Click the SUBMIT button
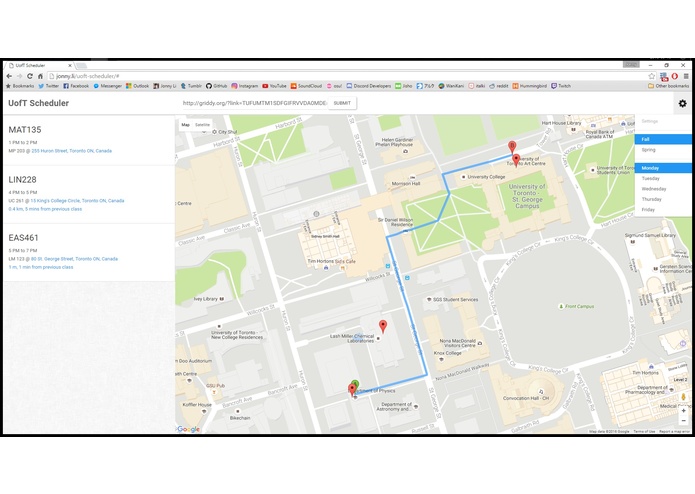Image resolution: width=695 pixels, height=494 pixels. click(x=342, y=103)
